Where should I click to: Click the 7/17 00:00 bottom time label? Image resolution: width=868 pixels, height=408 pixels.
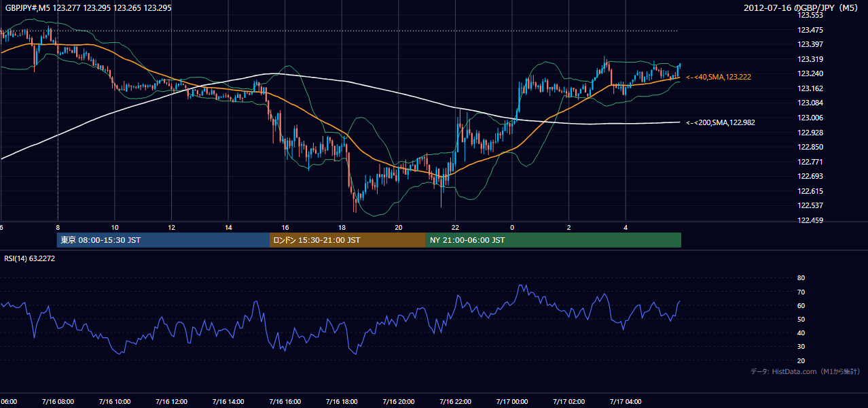pos(512,401)
